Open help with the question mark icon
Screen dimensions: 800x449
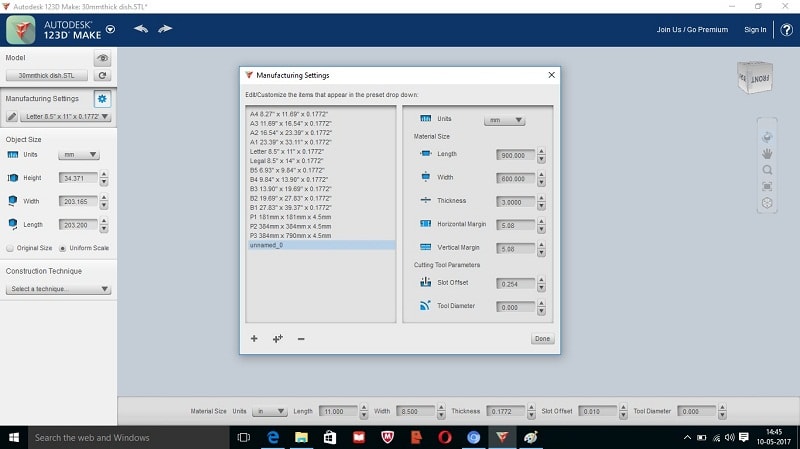(x=786, y=30)
